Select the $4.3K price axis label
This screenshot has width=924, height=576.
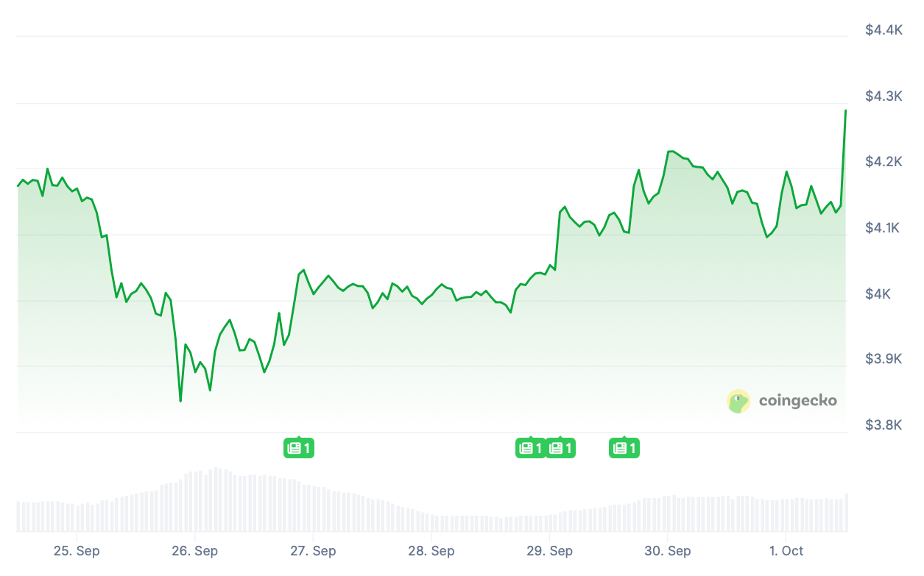[882, 96]
